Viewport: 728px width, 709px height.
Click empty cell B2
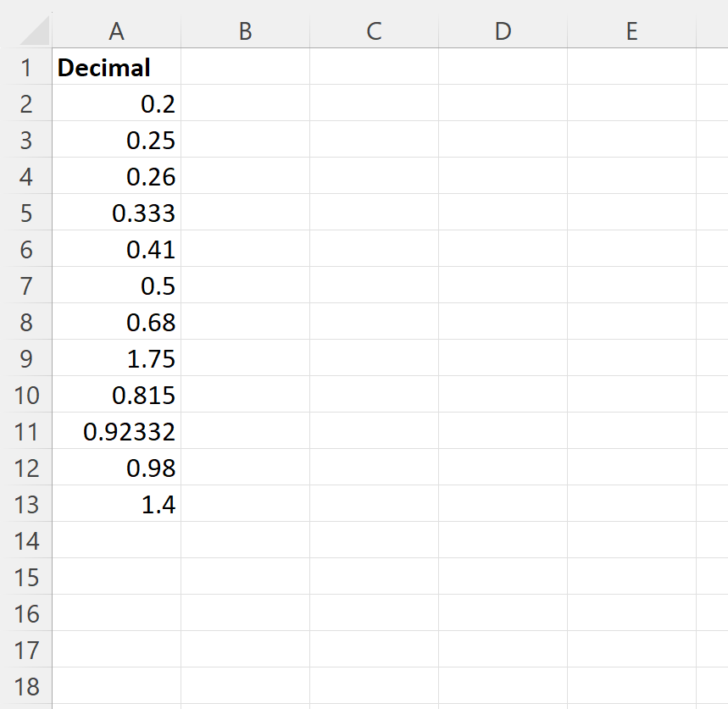click(x=244, y=103)
